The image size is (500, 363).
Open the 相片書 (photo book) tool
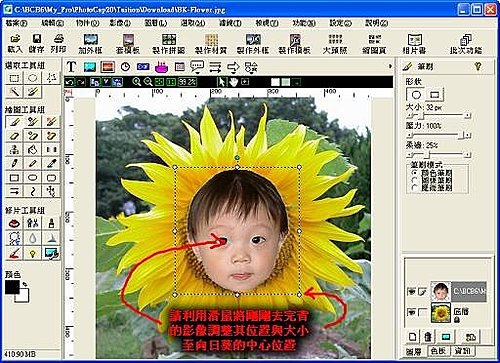point(414,44)
